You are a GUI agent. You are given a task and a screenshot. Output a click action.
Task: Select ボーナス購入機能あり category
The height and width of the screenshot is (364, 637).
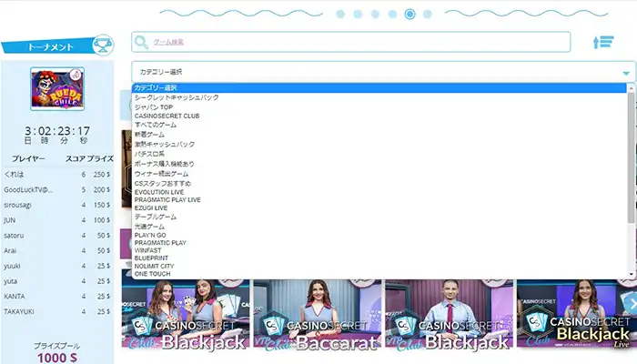click(x=165, y=164)
